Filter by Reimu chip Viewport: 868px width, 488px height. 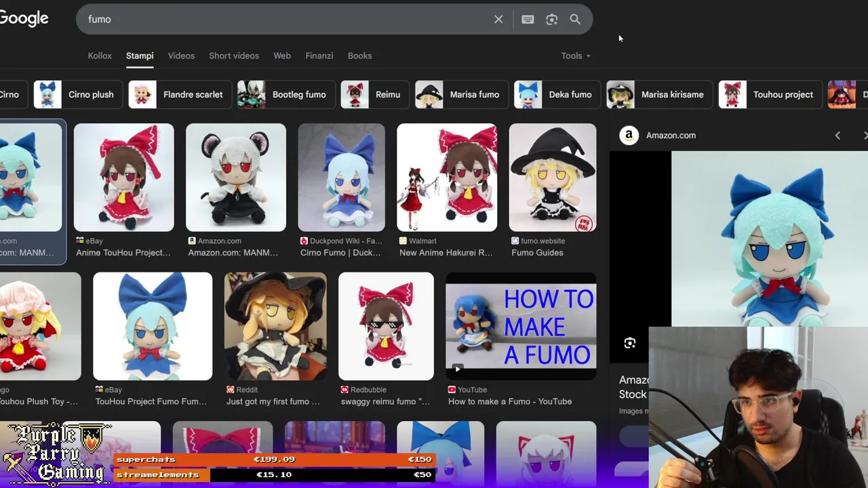(x=374, y=94)
